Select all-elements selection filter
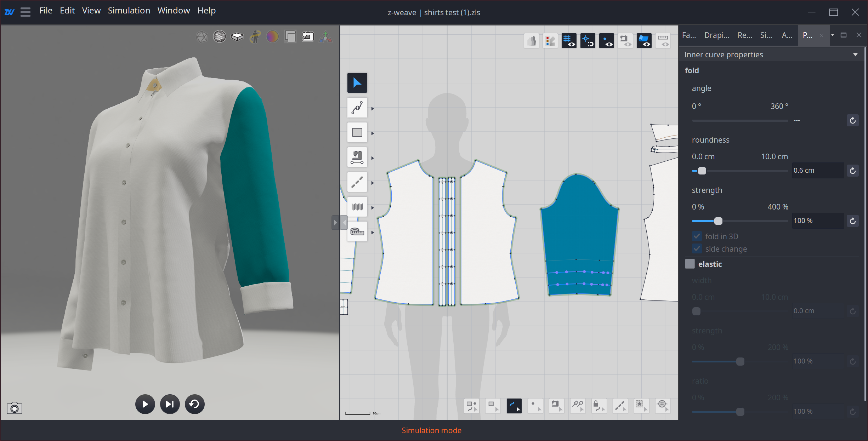Viewport: 868px width, 441px height. (472, 406)
